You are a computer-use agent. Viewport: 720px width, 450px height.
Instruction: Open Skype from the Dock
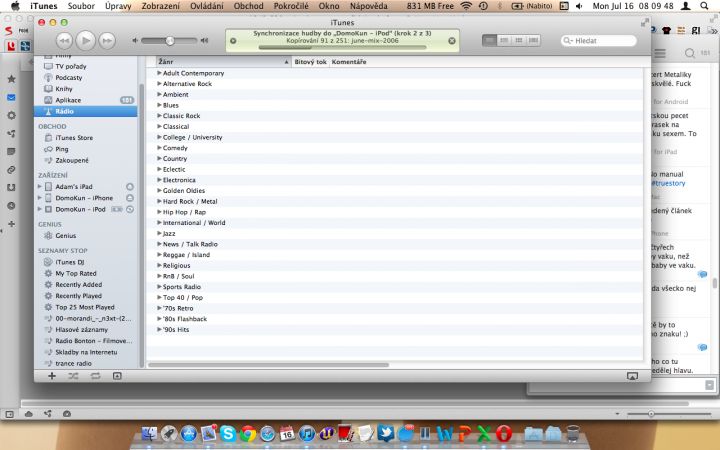click(228, 433)
